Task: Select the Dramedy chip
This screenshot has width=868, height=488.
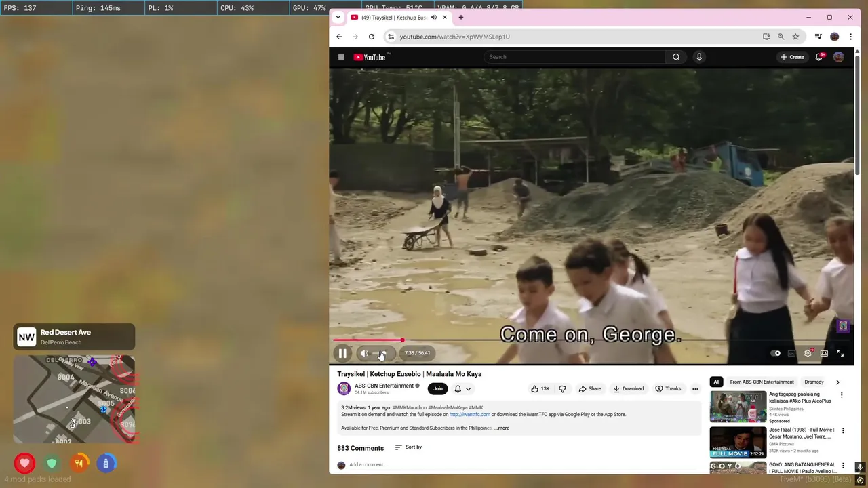Action: click(x=814, y=382)
